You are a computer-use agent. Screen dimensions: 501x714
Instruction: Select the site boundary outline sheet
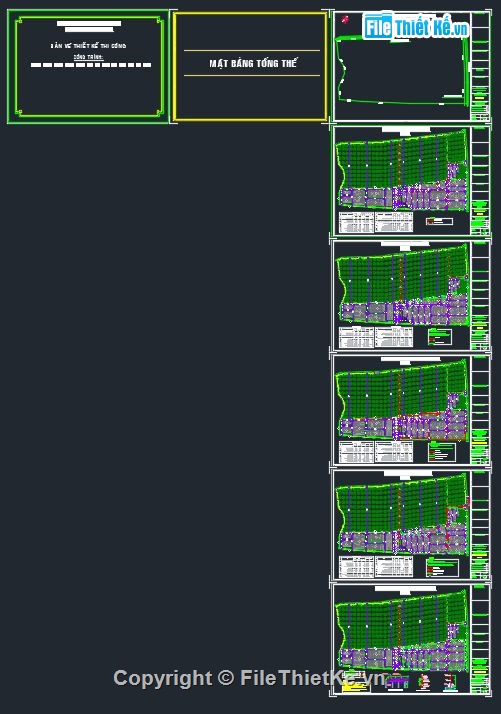click(412, 66)
